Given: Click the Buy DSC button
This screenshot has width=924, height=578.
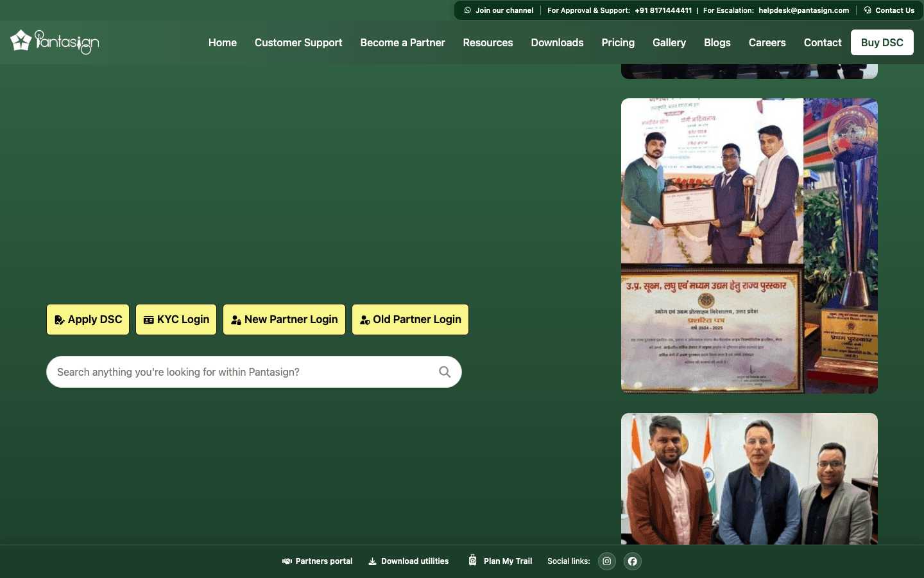Looking at the screenshot, I should pyautogui.click(x=882, y=42).
